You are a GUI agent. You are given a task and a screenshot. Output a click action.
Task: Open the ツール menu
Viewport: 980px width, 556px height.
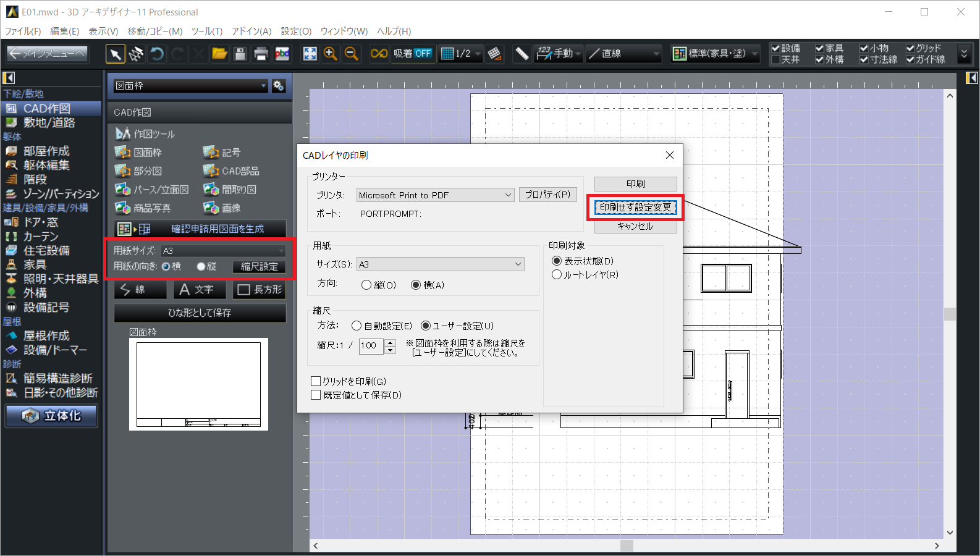(x=206, y=31)
